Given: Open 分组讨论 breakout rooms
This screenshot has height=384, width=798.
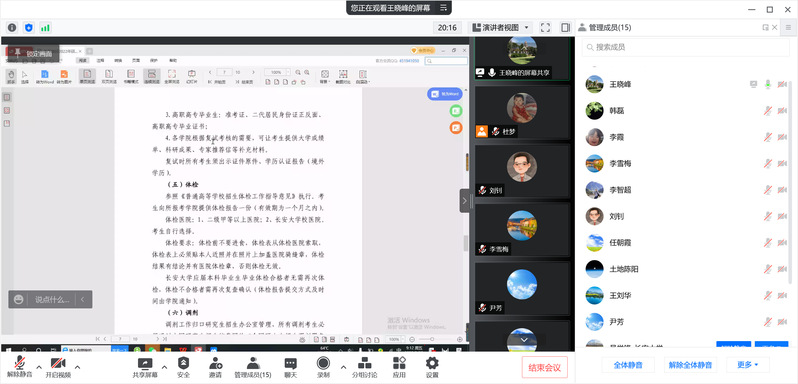Looking at the screenshot, I should (364, 367).
